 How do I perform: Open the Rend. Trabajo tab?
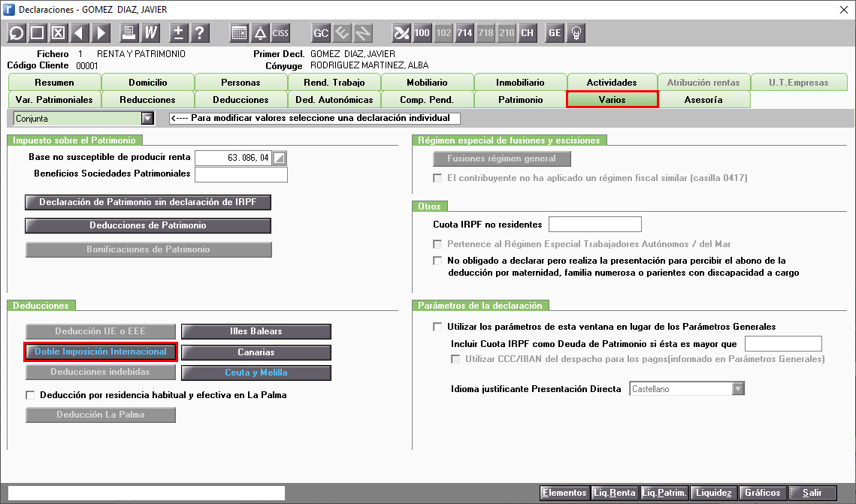(x=334, y=83)
